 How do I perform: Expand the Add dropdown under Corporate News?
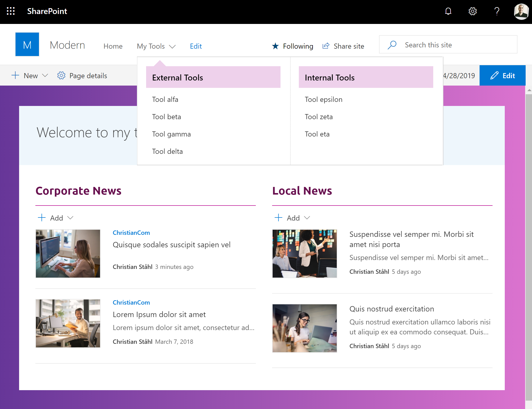click(70, 218)
